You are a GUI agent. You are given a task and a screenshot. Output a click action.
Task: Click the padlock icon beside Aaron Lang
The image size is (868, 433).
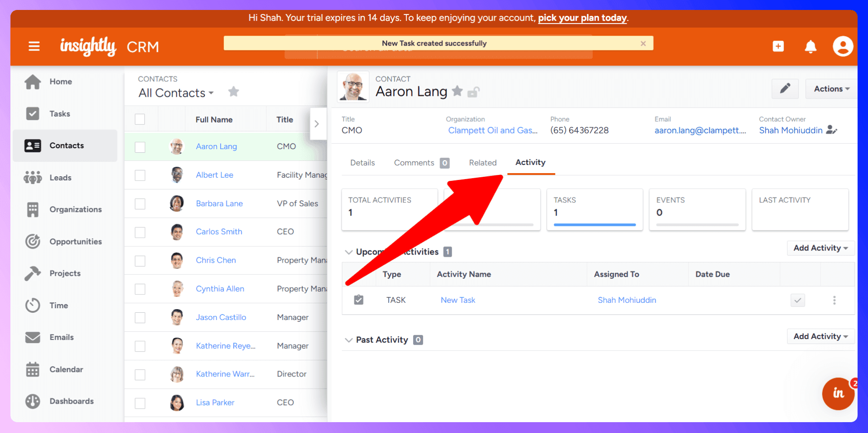473,92
